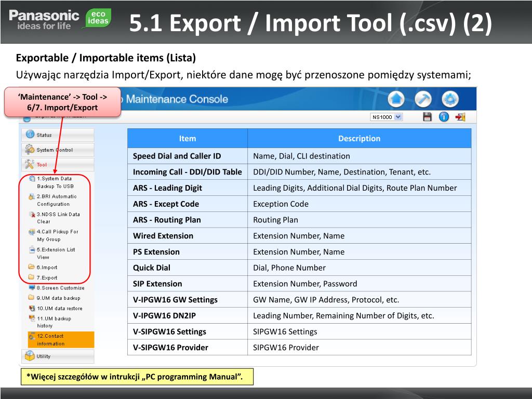Open the blue information icon

point(443,117)
